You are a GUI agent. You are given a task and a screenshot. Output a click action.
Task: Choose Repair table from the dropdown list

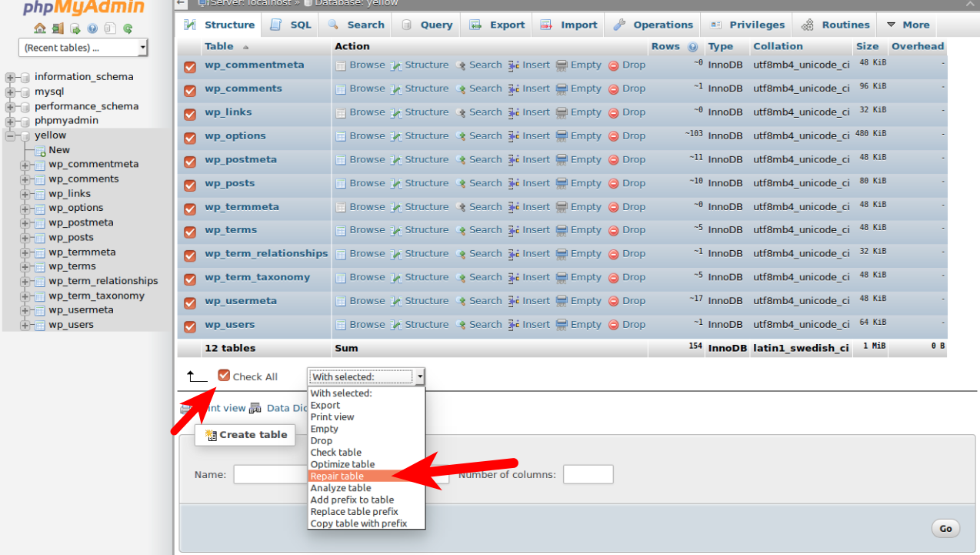366,476
